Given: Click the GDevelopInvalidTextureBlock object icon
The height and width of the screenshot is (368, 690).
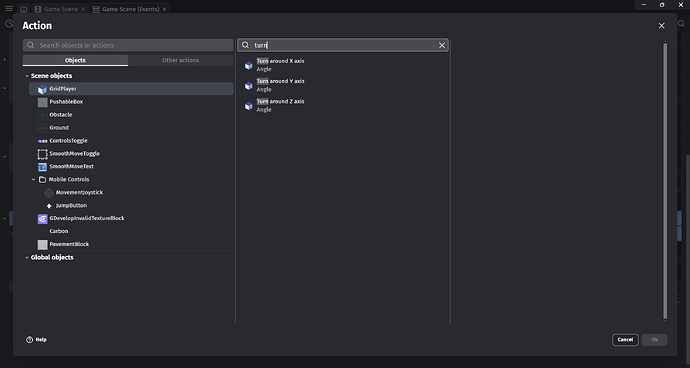Looking at the screenshot, I should (x=42, y=219).
